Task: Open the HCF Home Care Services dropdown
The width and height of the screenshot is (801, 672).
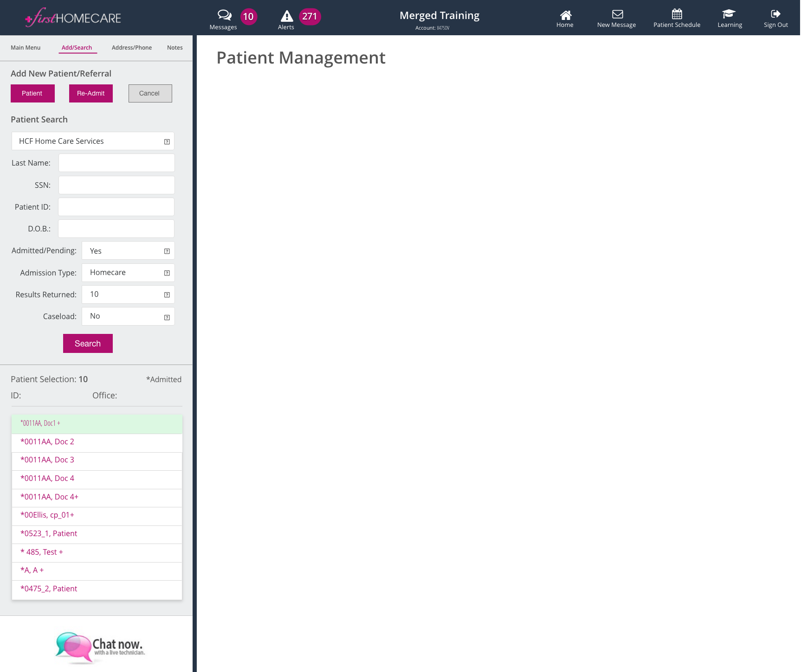Action: 93,141
